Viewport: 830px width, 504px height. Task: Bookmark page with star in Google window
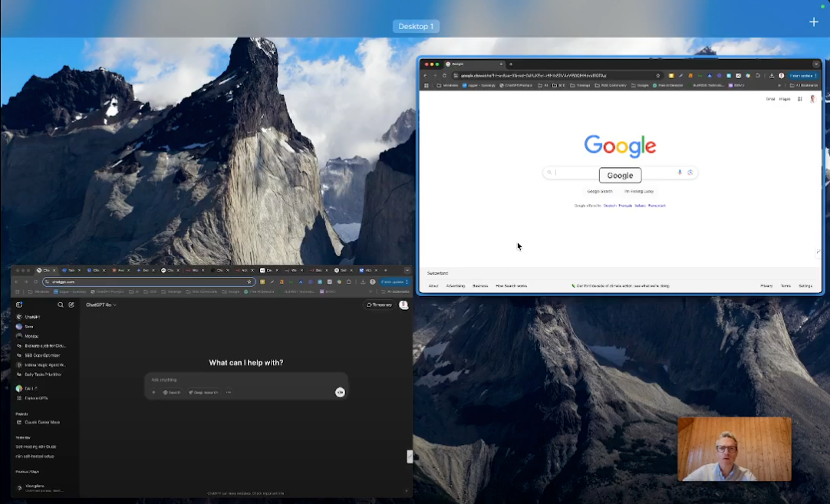[x=658, y=76]
